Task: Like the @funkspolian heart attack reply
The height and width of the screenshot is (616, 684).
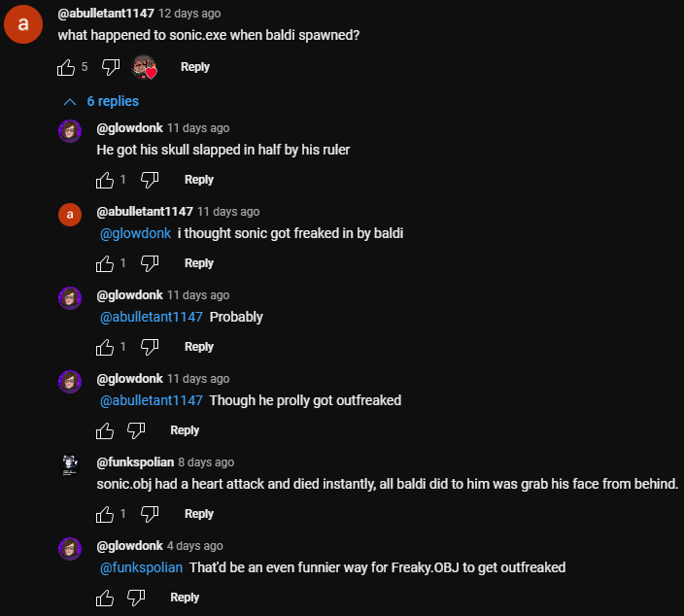Action: 105,514
